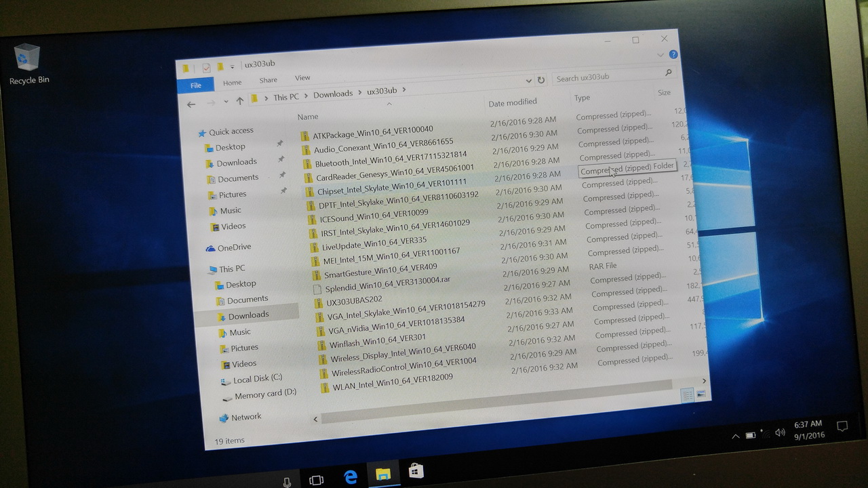Select the Chipset_Intel_Skylate zip file icon

coord(310,192)
